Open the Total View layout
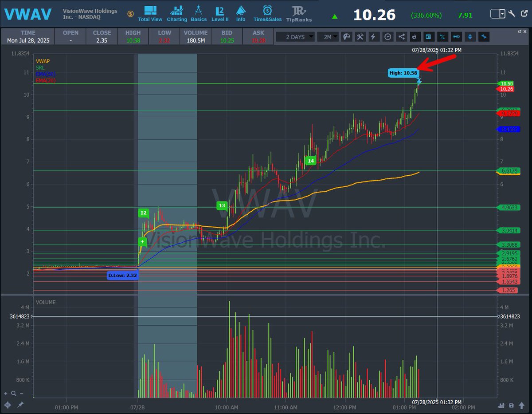 click(x=150, y=13)
